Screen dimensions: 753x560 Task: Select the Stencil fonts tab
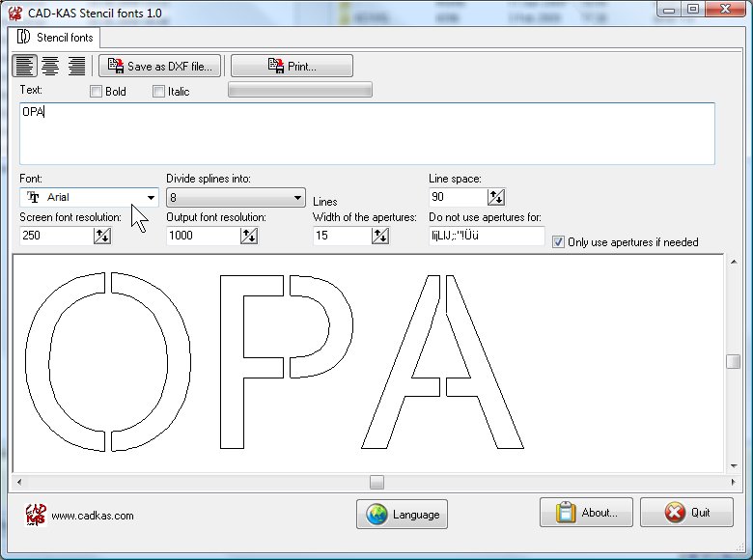(x=56, y=38)
